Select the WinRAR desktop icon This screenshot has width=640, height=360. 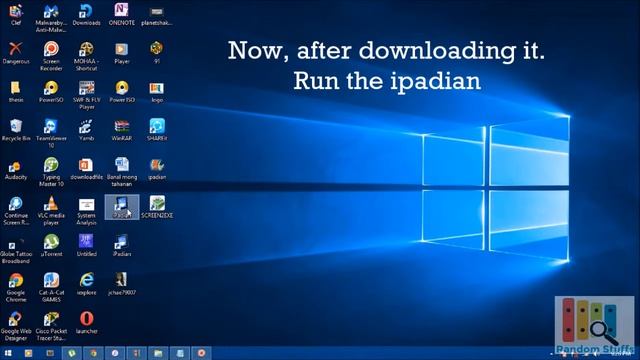[122, 130]
